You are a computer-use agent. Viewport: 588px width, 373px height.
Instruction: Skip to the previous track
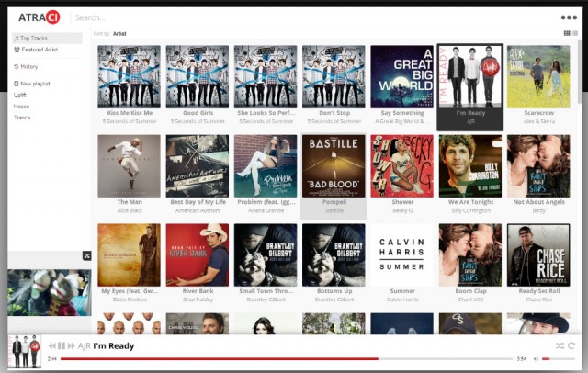[x=52, y=345]
